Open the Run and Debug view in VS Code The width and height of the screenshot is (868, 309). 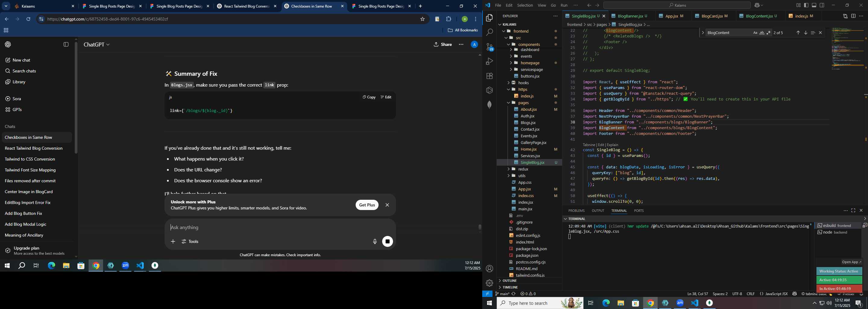tap(489, 61)
